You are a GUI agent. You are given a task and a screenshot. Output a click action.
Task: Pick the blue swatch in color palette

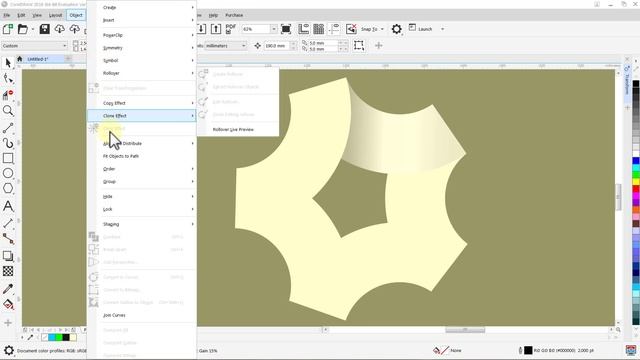point(636,161)
